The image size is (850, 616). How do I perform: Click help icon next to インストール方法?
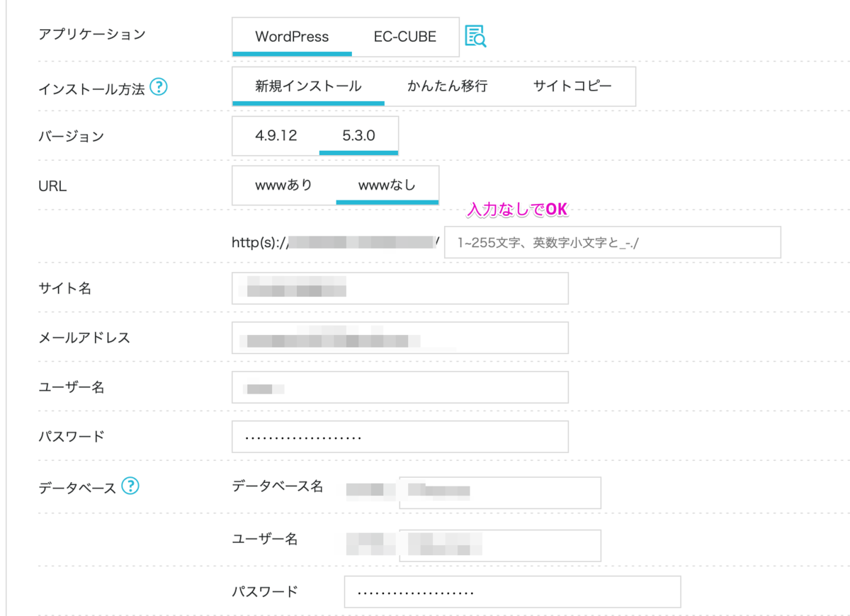[x=159, y=88]
